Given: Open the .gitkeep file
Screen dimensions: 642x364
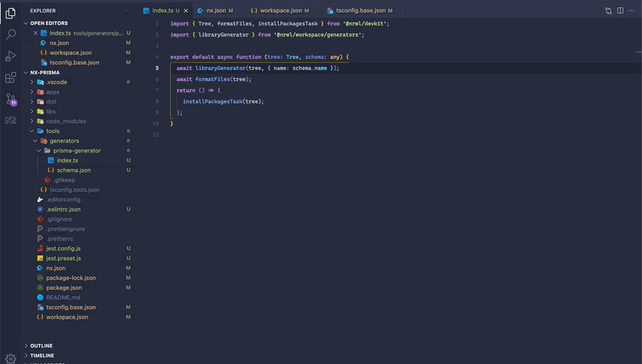Looking at the screenshot, I should click(x=64, y=180).
